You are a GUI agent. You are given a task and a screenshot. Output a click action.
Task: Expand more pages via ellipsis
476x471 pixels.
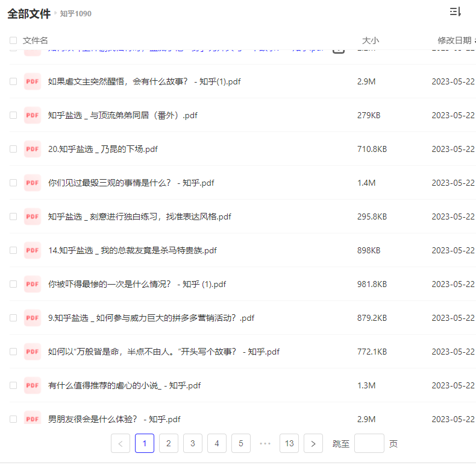pos(265,444)
